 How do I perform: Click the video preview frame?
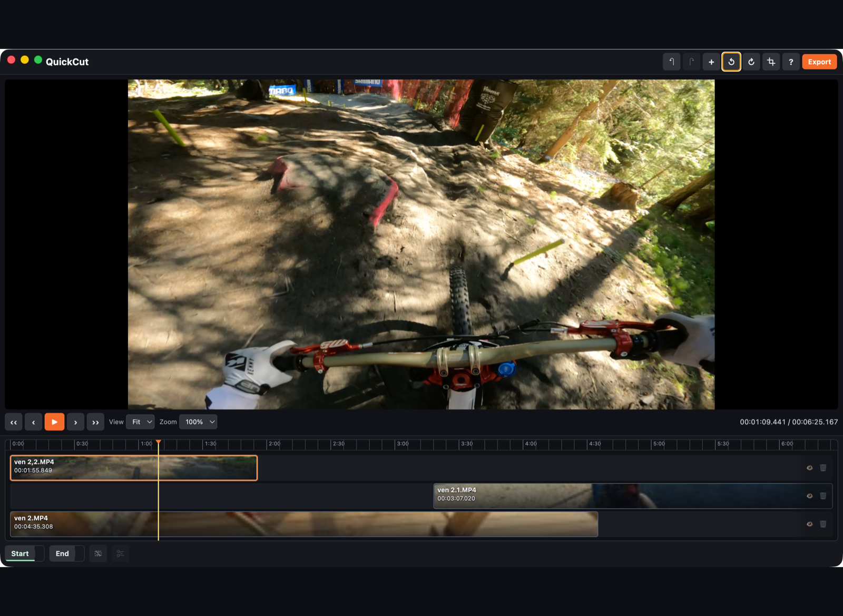click(421, 245)
